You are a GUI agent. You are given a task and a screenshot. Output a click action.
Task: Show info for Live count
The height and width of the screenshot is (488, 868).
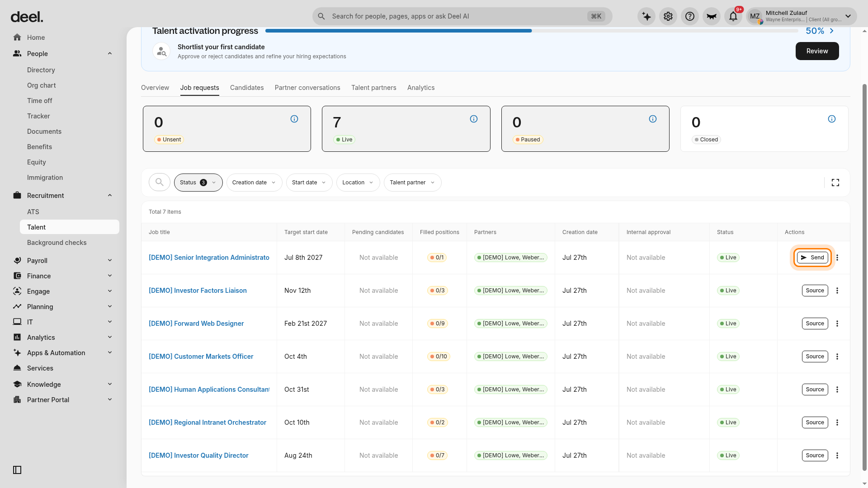pyautogui.click(x=474, y=119)
